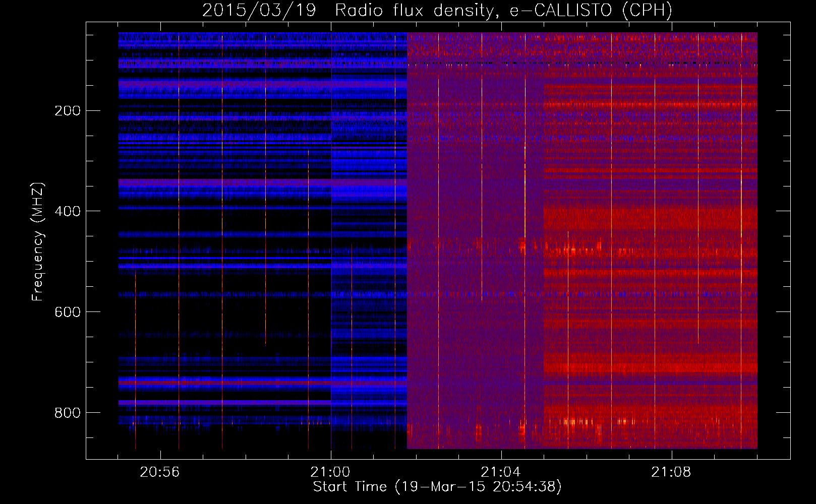Click the 'Frequency (MHZ)' axis label
The width and height of the screenshot is (816, 504).
(37, 242)
